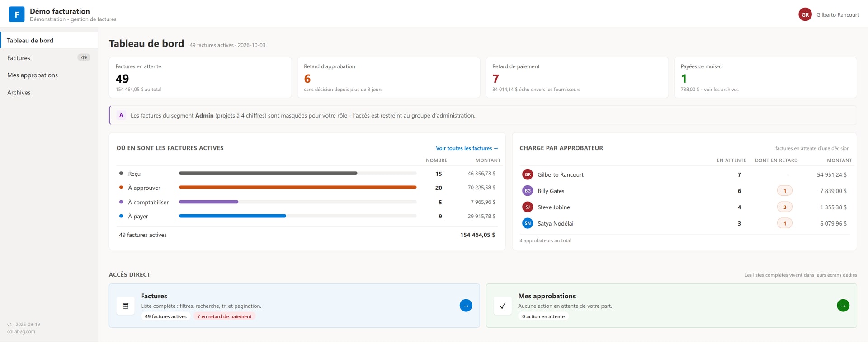Screen dimensions: 868x344
Task: Click Steve Jobine's SJ avatar
Action: (528, 207)
